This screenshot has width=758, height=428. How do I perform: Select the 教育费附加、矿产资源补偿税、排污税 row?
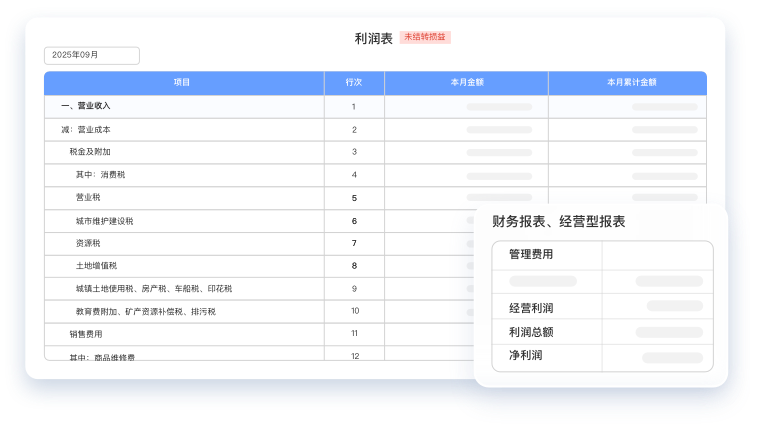pos(145,312)
